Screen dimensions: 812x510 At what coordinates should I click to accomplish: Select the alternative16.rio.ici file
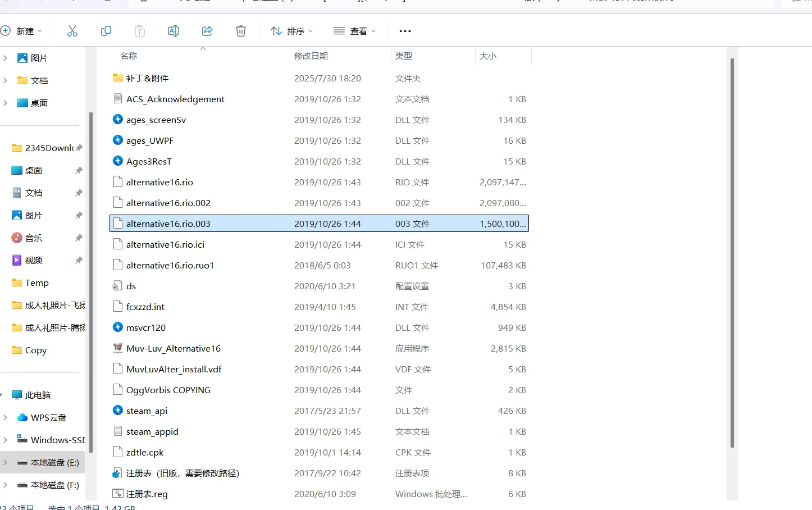[x=319, y=244]
